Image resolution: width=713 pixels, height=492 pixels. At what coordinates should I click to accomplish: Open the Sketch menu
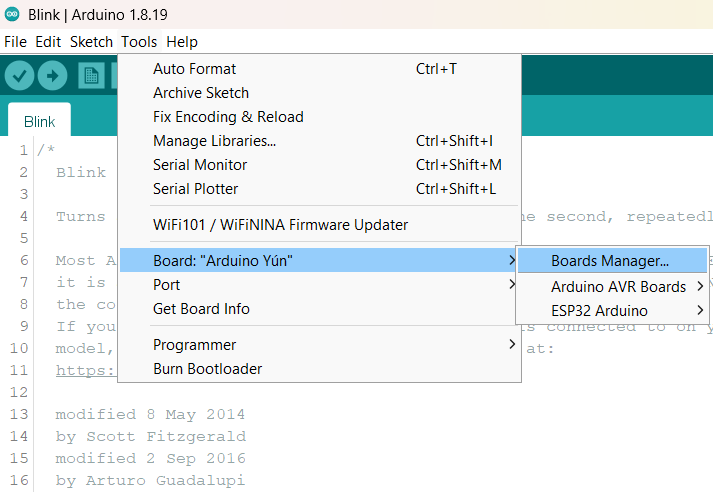click(x=91, y=42)
